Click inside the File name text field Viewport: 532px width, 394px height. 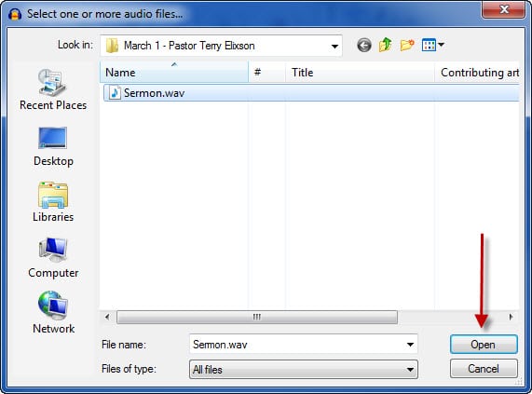click(x=297, y=345)
